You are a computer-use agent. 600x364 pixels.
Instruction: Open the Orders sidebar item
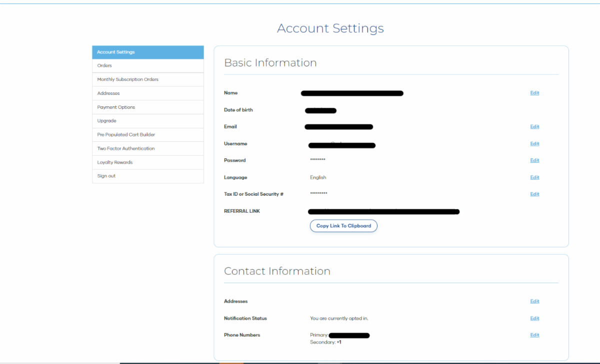[x=104, y=65]
